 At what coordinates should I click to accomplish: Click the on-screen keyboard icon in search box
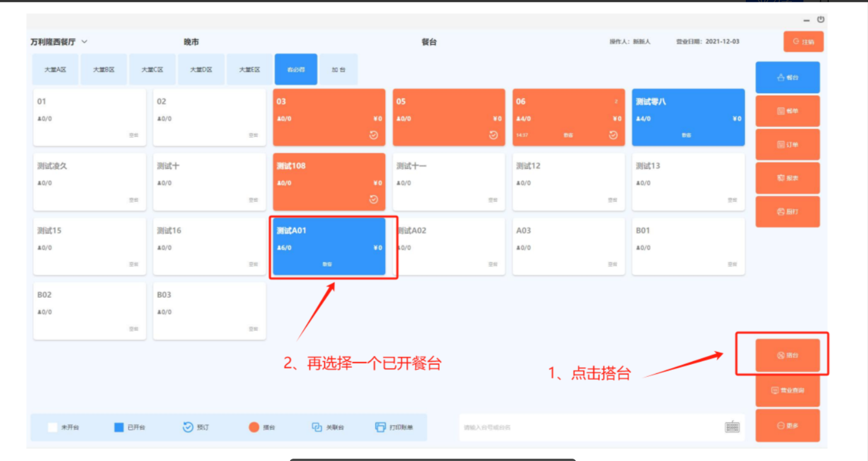tap(731, 427)
